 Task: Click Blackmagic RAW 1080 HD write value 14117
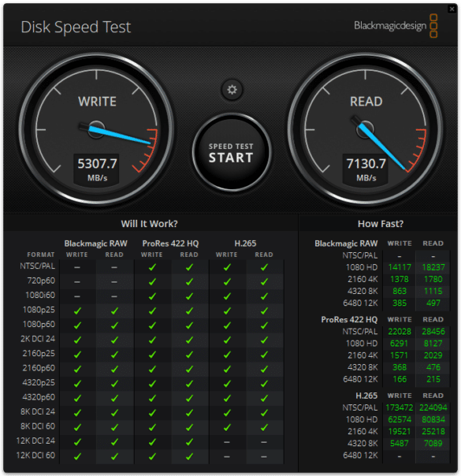coord(400,267)
